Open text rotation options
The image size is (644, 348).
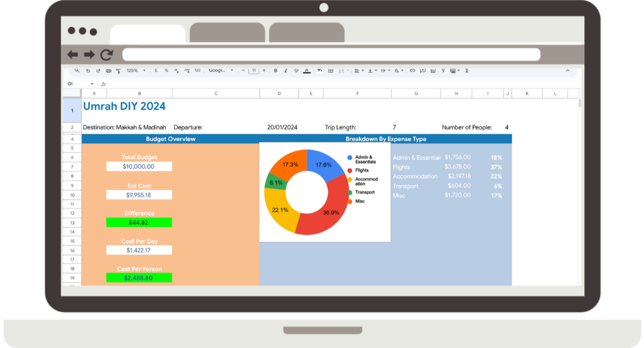[x=399, y=71]
